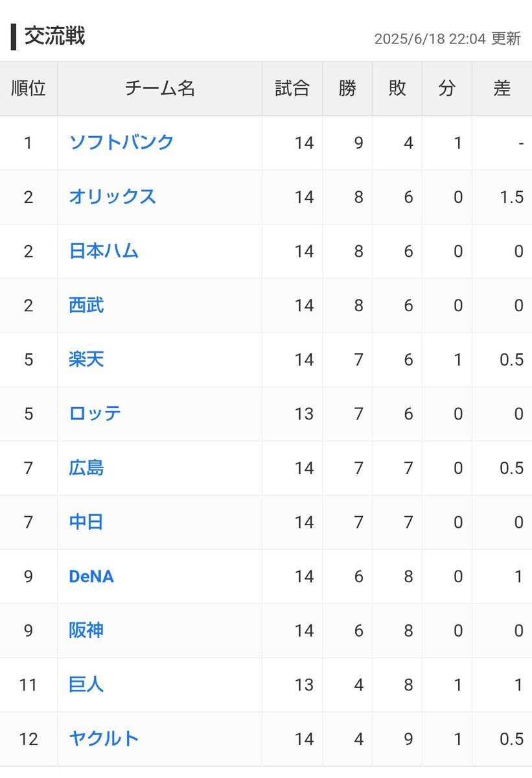This screenshot has width=532, height=778.
Task: Open the オリックス team link
Action: [x=112, y=197]
